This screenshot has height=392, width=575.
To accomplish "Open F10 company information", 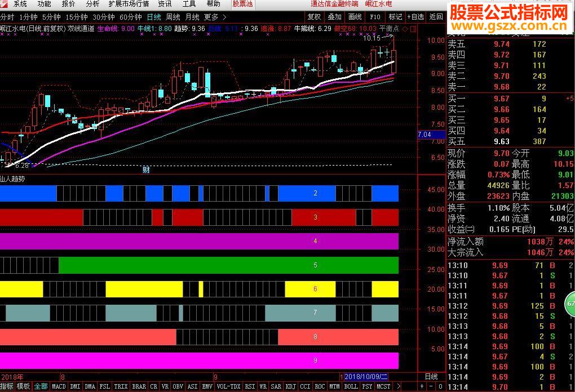I will (x=375, y=17).
